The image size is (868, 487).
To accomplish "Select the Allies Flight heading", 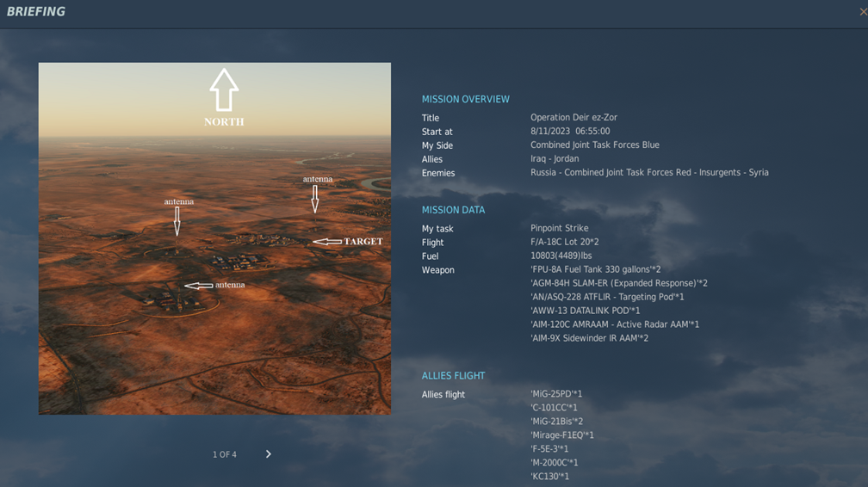I will (453, 376).
